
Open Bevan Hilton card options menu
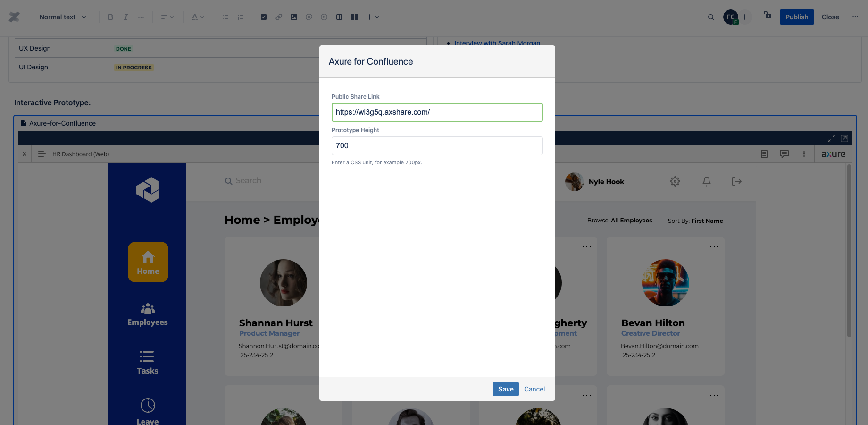pos(714,247)
